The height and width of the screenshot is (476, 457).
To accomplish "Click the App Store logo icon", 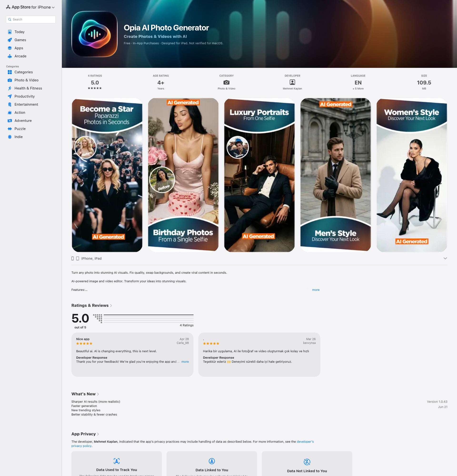I will point(8,7).
